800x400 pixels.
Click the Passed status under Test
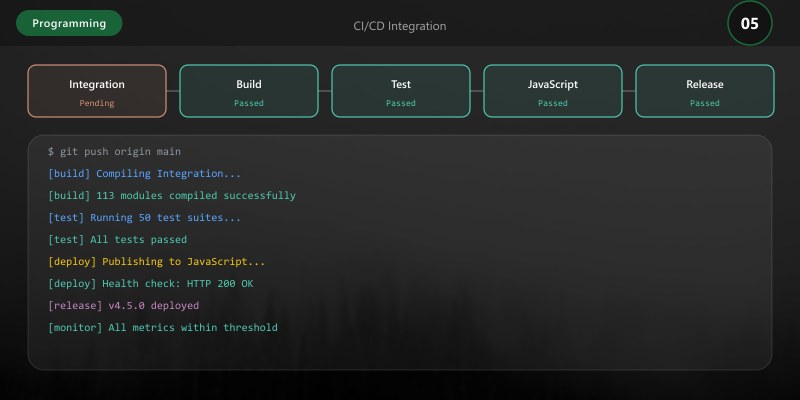pos(401,103)
